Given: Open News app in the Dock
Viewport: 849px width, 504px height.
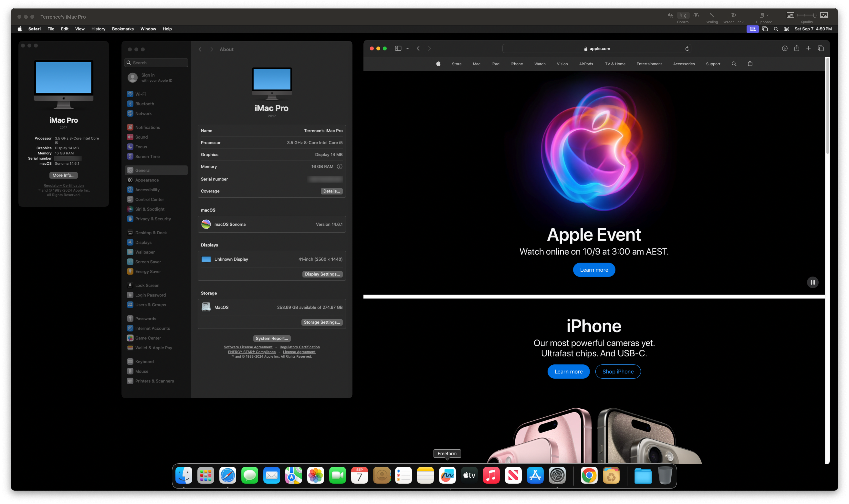Looking at the screenshot, I should (513, 475).
